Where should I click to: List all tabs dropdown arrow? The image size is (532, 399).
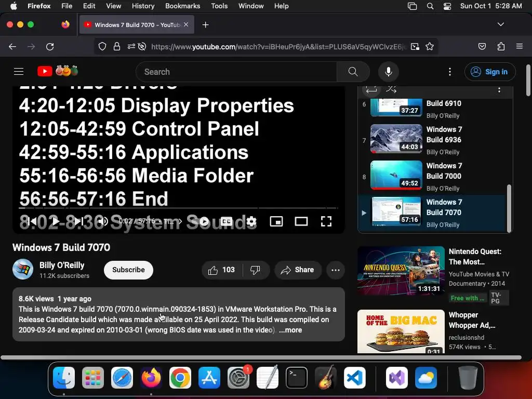click(500, 24)
